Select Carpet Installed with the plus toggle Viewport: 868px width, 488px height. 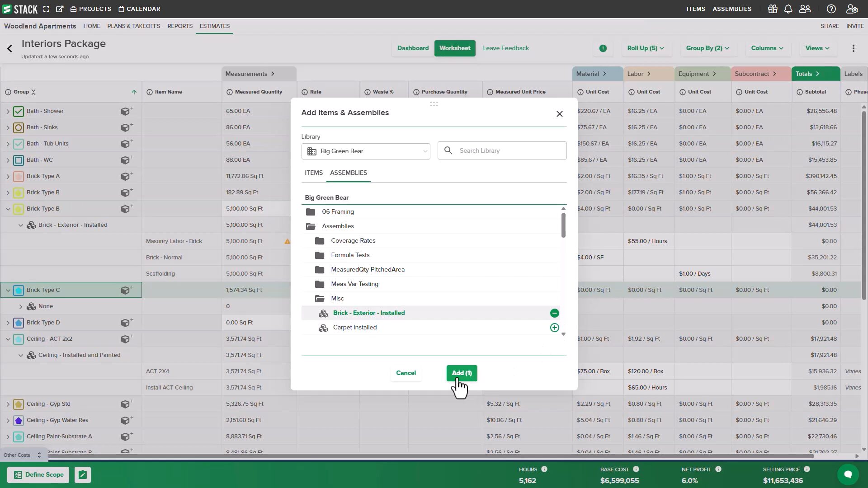click(554, 327)
